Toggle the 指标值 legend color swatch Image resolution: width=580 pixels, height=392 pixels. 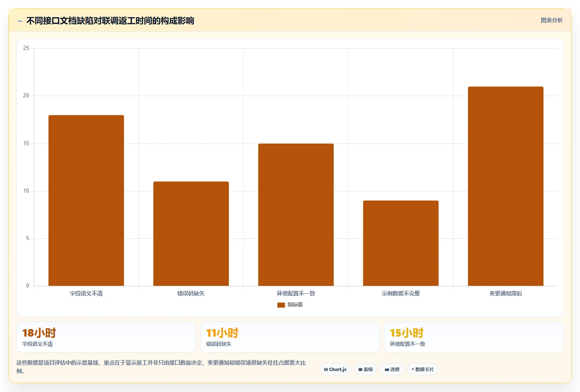click(281, 305)
